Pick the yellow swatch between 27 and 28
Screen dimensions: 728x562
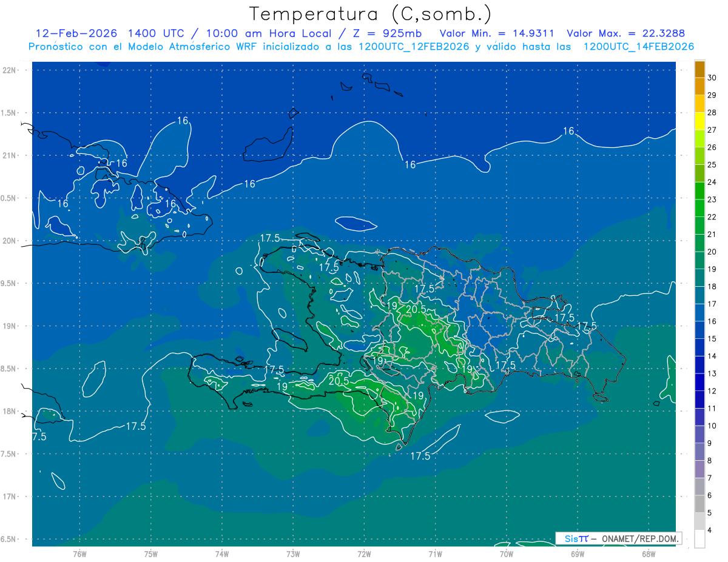(699, 121)
